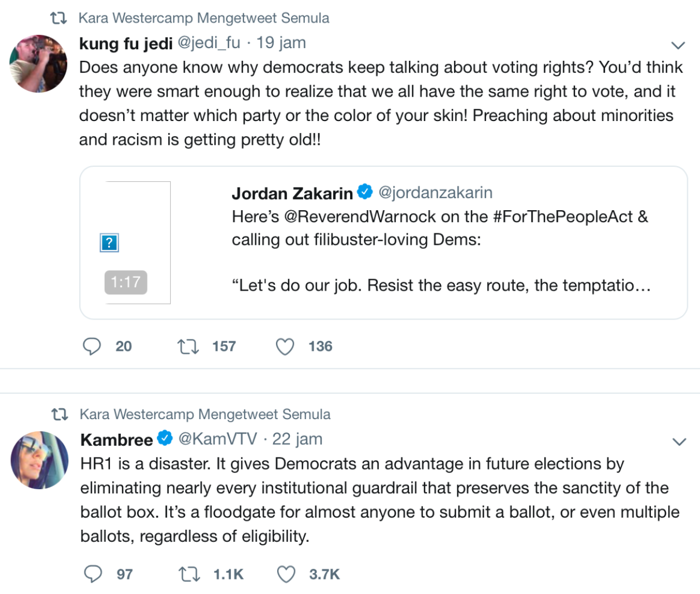Open the @ReverendWarnock mention link
Viewport: 700px width, 594px height.
click(x=359, y=217)
